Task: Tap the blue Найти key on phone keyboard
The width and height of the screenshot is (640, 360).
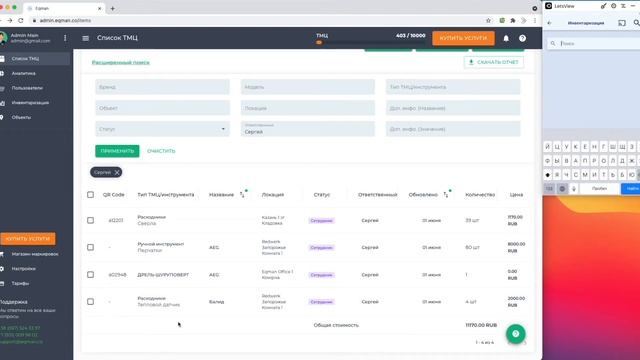Action: pyautogui.click(x=631, y=189)
